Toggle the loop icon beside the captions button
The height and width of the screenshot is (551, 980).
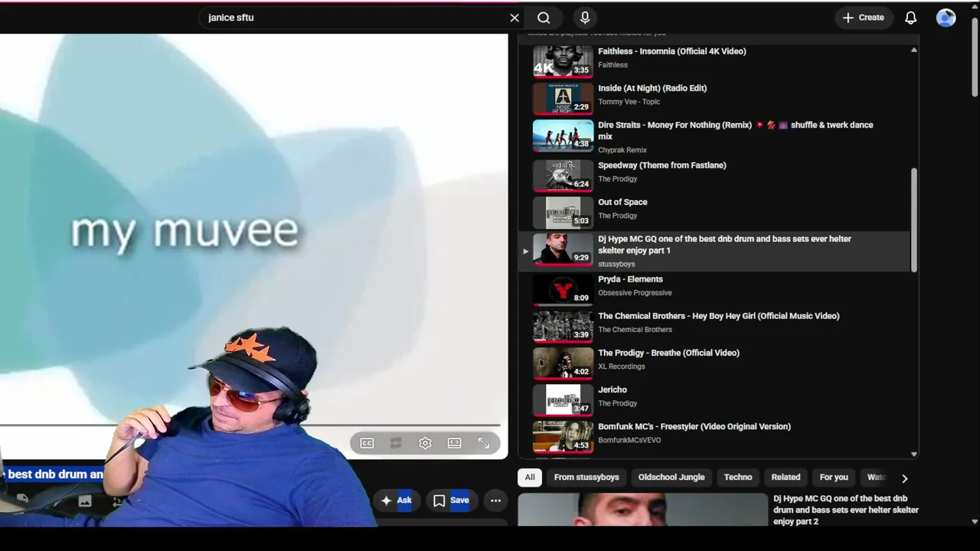coord(396,443)
